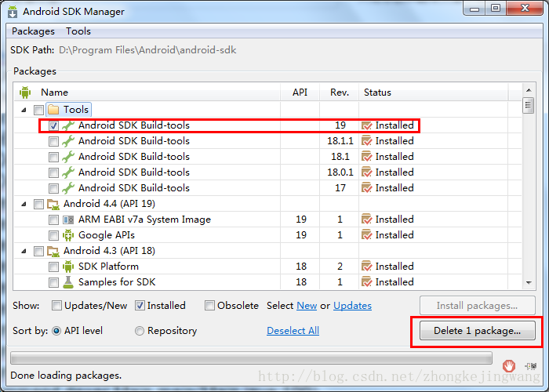Image resolution: width=549 pixels, height=392 pixels.
Task: Click the disabled Install packages button
Action: click(x=477, y=306)
